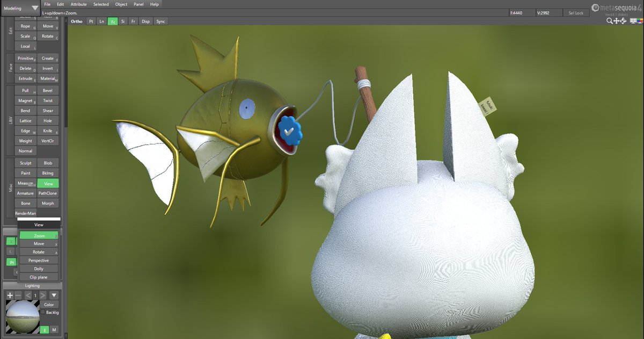This screenshot has height=339, width=644.
Task: Select the Create face tool
Action: [48, 58]
